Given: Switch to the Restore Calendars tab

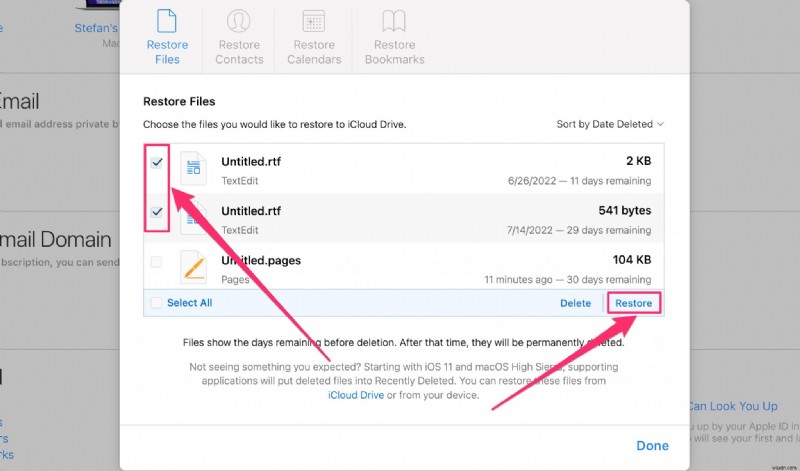Looking at the screenshot, I should pyautogui.click(x=314, y=37).
